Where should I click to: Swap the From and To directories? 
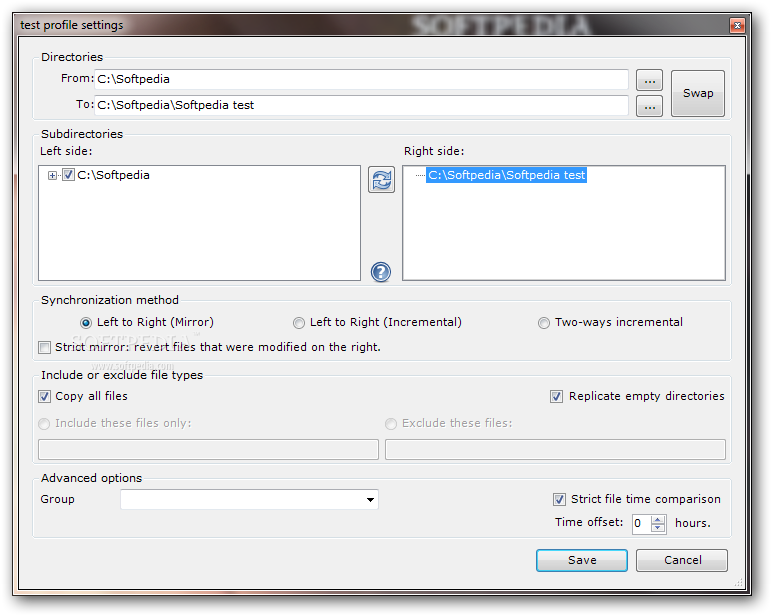pos(698,93)
